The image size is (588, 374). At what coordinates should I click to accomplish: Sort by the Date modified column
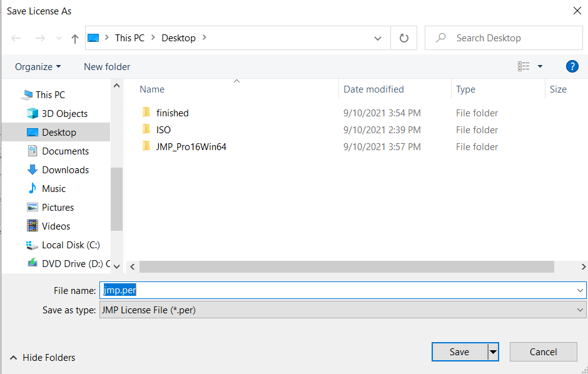tap(373, 89)
